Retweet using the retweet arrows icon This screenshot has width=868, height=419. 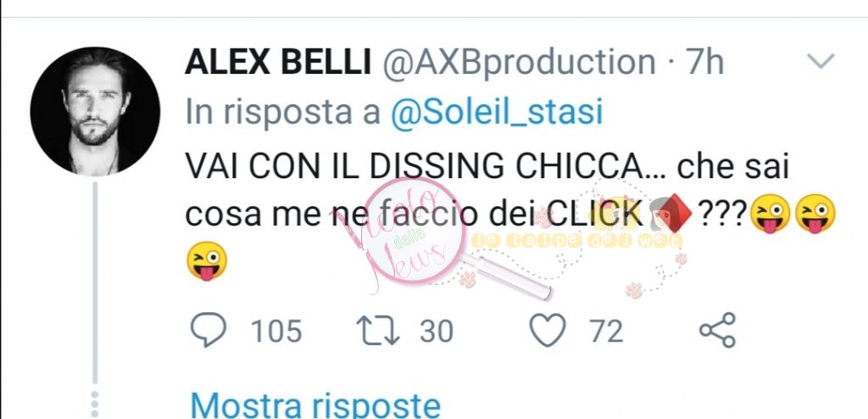pyautogui.click(x=377, y=331)
